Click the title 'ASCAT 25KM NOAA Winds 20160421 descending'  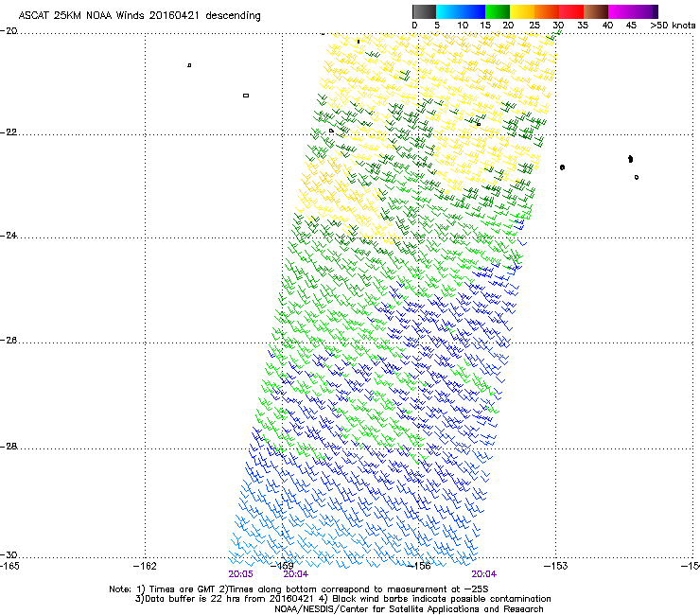click(139, 16)
